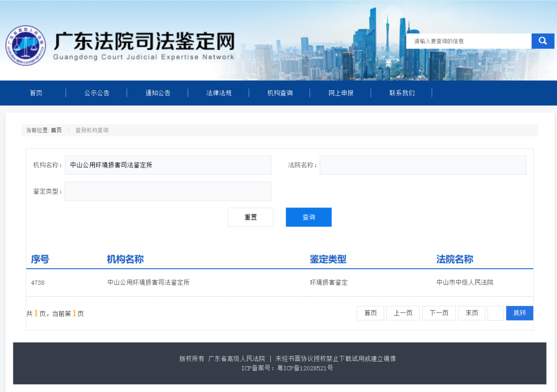Open the 通知公告 menu item
Image resolution: width=557 pixels, height=392 pixels.
(158, 93)
